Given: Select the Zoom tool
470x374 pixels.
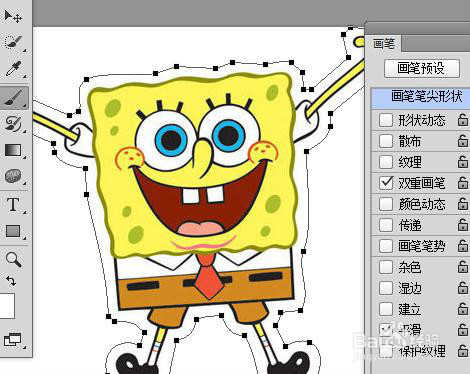Looking at the screenshot, I should 13,259.
